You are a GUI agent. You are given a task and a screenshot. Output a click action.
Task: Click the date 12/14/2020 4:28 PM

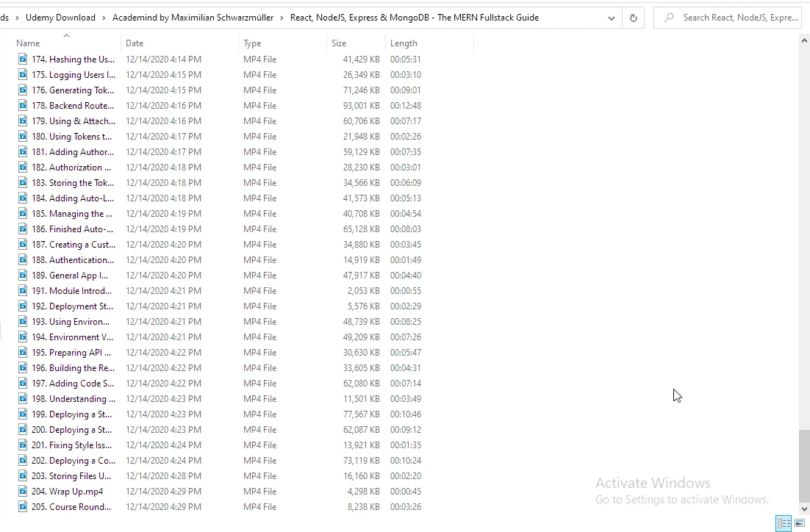(163, 476)
